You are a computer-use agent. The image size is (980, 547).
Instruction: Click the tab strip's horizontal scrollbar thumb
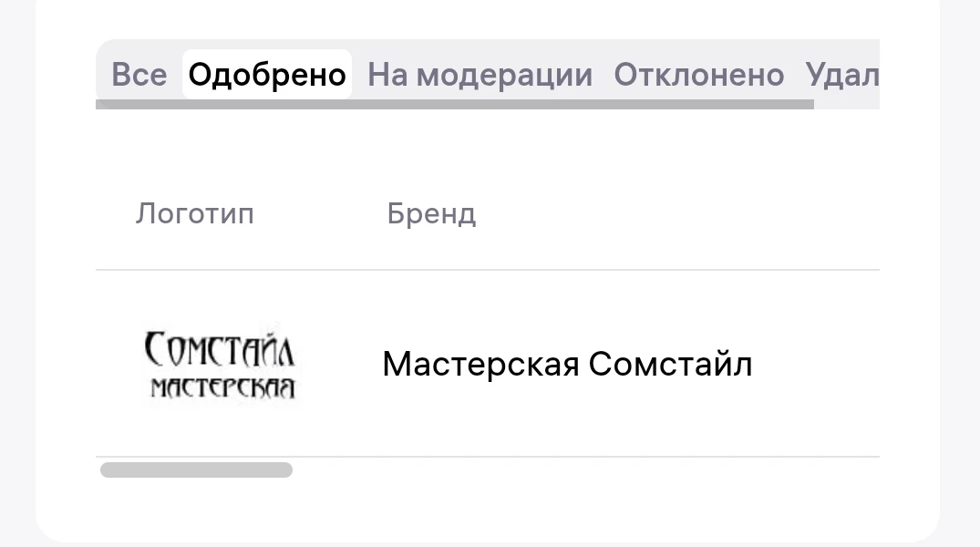click(454, 105)
